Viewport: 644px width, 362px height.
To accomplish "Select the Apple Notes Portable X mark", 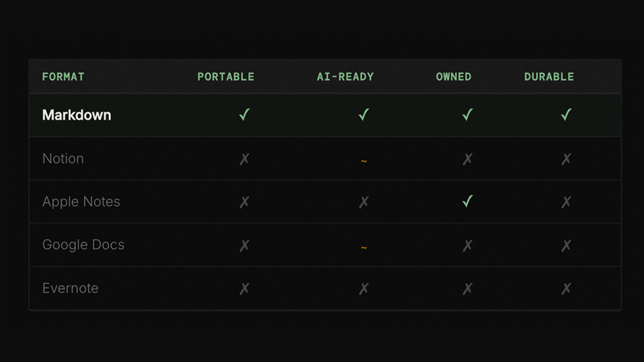I will pyautogui.click(x=244, y=202).
